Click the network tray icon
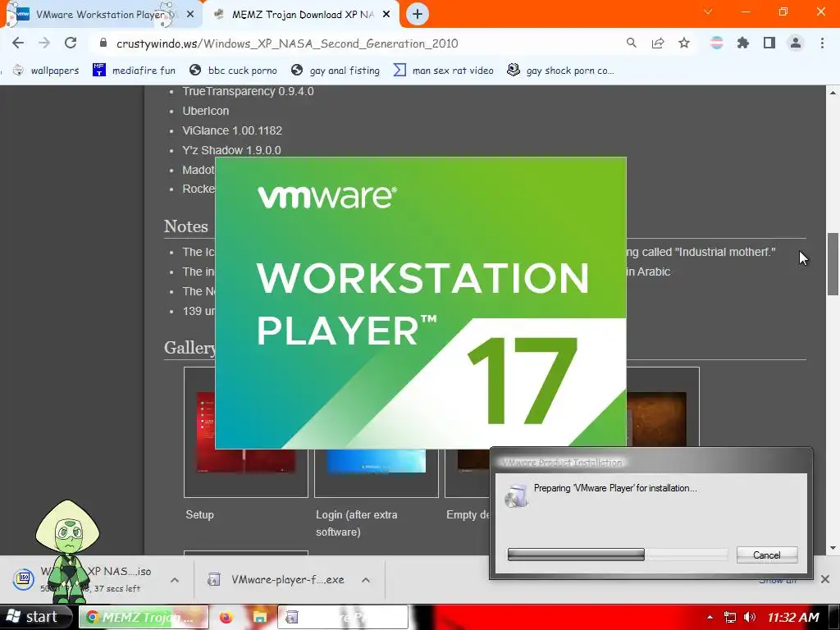 729,618
